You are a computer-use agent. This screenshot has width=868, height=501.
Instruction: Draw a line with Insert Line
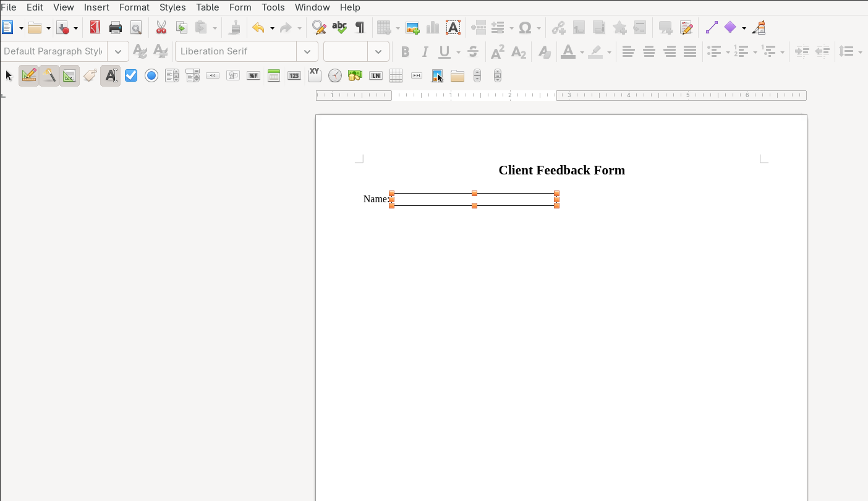click(712, 27)
